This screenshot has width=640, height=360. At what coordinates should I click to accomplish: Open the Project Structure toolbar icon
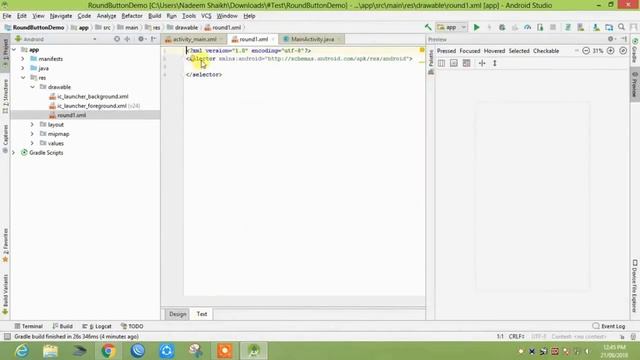click(x=609, y=27)
